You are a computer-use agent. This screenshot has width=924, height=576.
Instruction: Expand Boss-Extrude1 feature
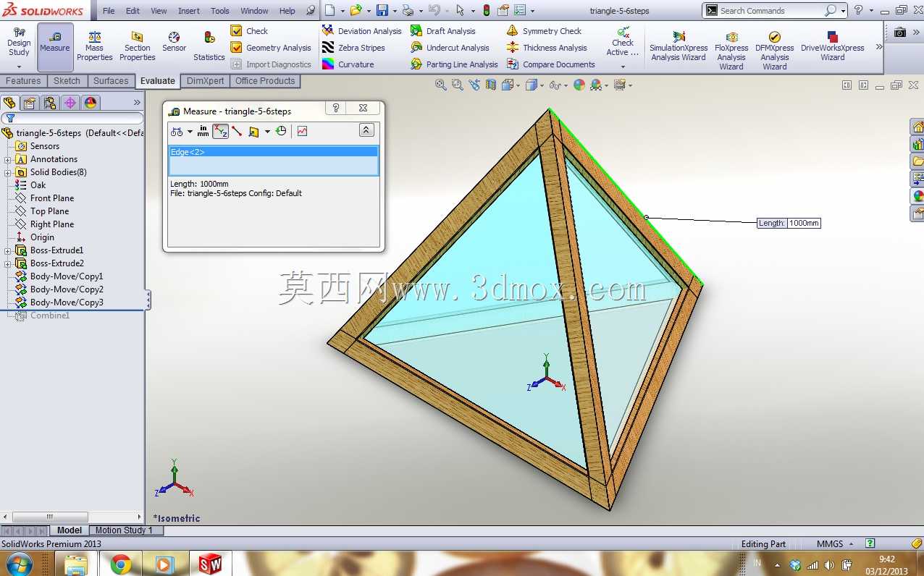click(x=7, y=250)
